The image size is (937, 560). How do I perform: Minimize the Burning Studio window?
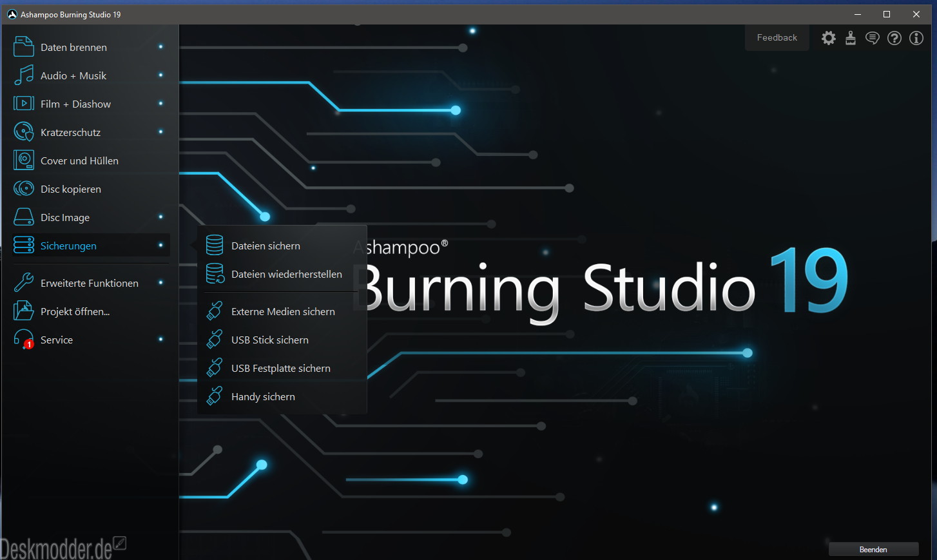pos(858,14)
